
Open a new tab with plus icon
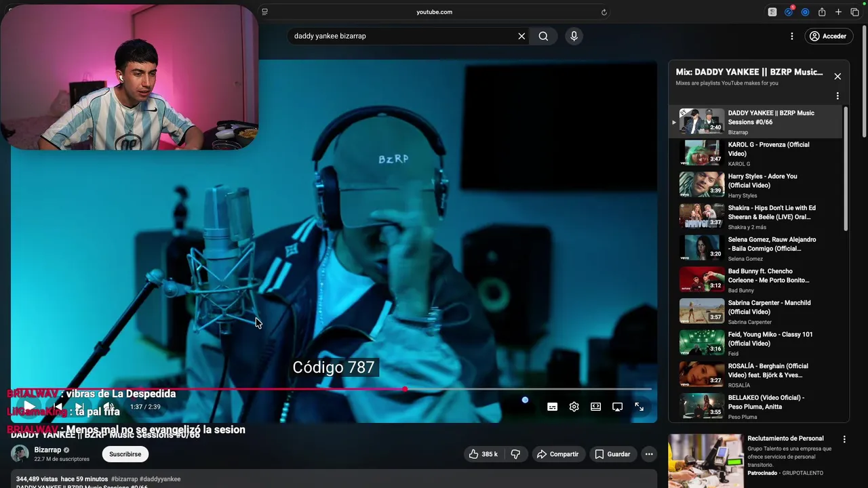point(838,12)
